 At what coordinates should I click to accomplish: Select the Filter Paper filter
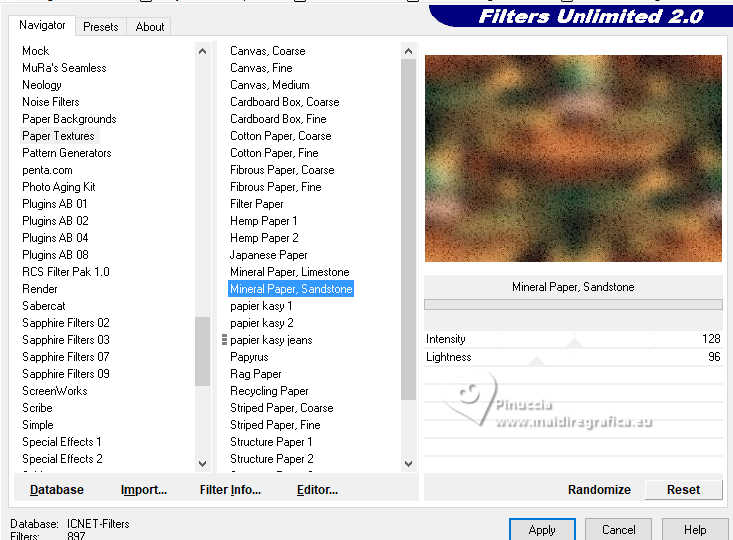coord(257,204)
